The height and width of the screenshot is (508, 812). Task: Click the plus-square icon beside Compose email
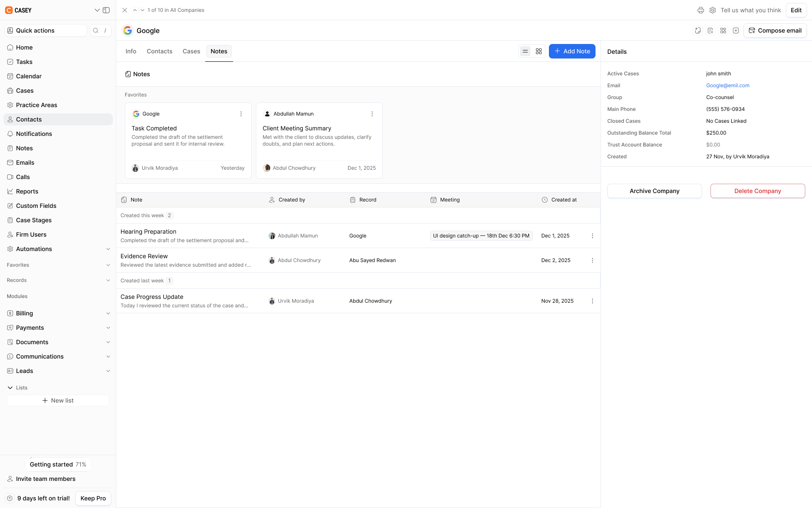(736, 30)
